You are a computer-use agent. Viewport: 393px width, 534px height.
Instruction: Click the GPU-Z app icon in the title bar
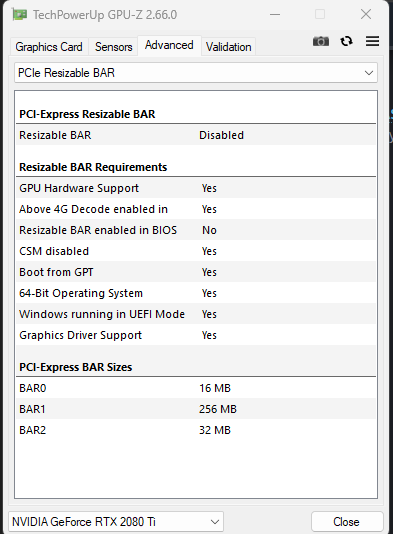[x=19, y=15]
